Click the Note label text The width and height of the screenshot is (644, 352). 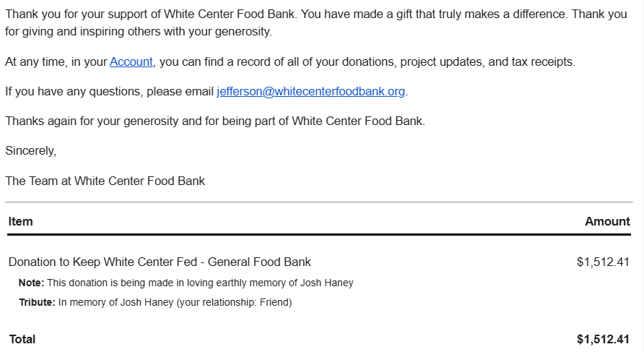[x=31, y=283]
